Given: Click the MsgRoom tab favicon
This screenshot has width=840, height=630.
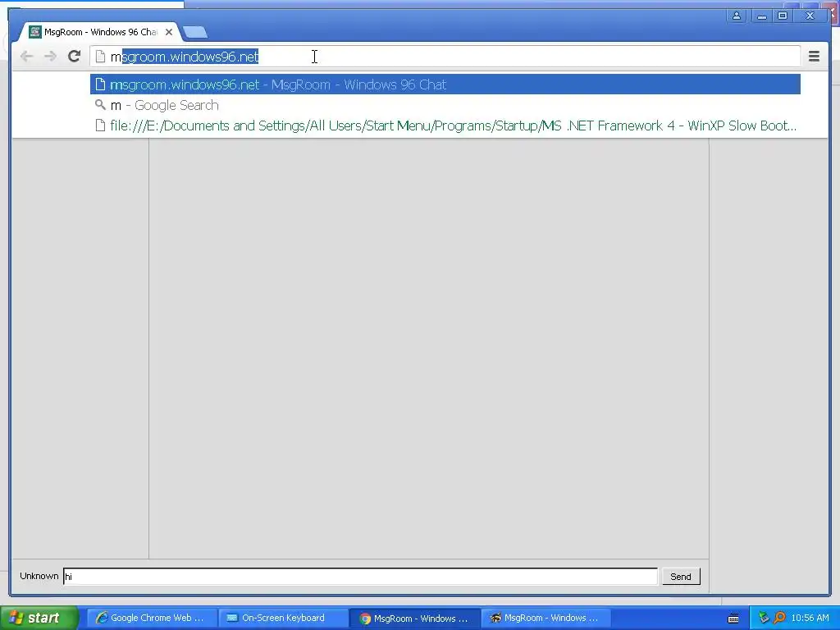Looking at the screenshot, I should 34,32.
